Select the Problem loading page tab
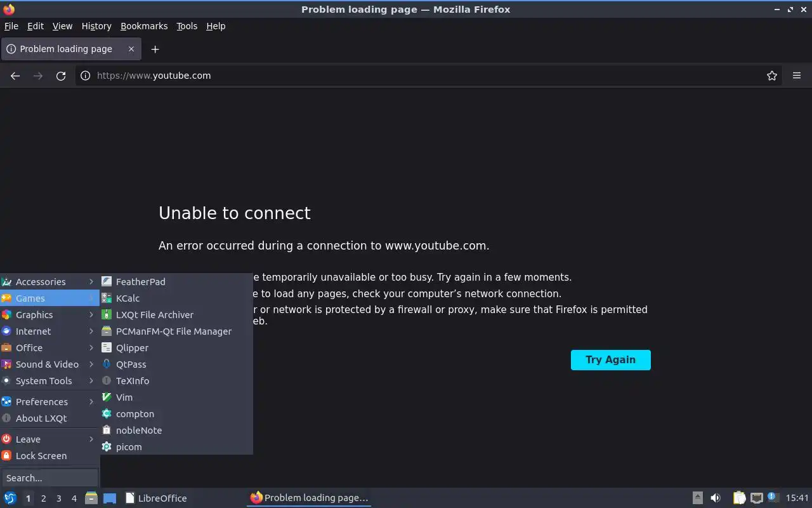This screenshot has height=508, width=812. (70, 49)
